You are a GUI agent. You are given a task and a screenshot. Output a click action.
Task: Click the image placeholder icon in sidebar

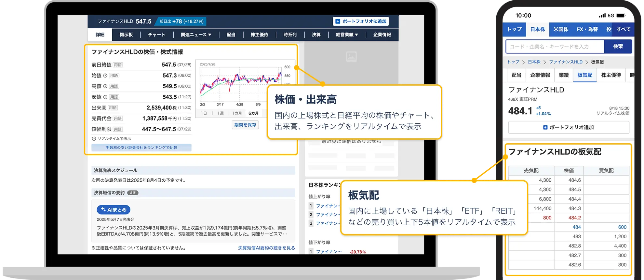[x=351, y=57]
